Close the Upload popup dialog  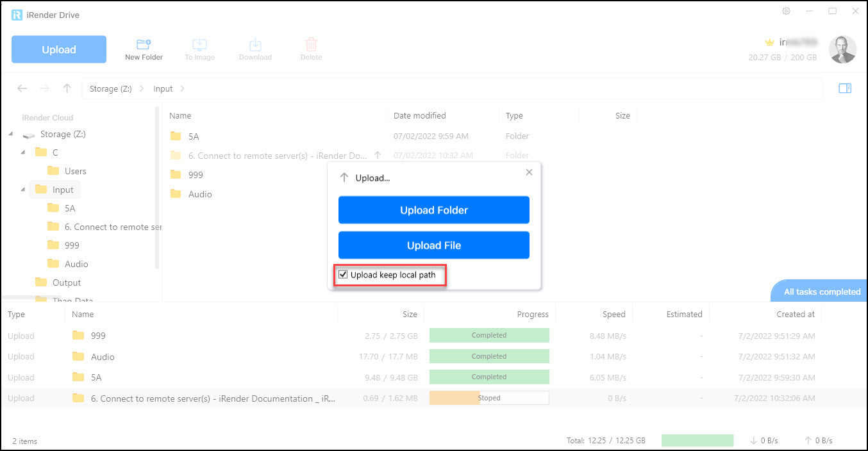pyautogui.click(x=529, y=172)
